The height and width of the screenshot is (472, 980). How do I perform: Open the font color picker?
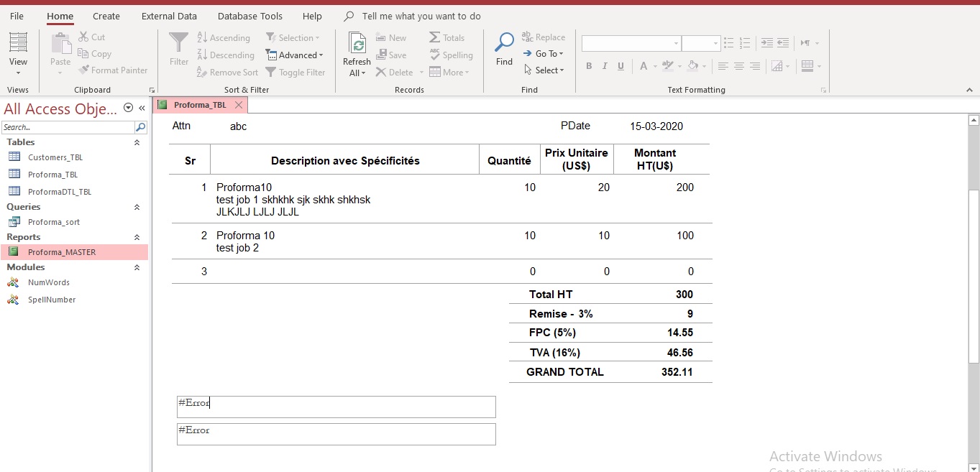pyautogui.click(x=644, y=66)
